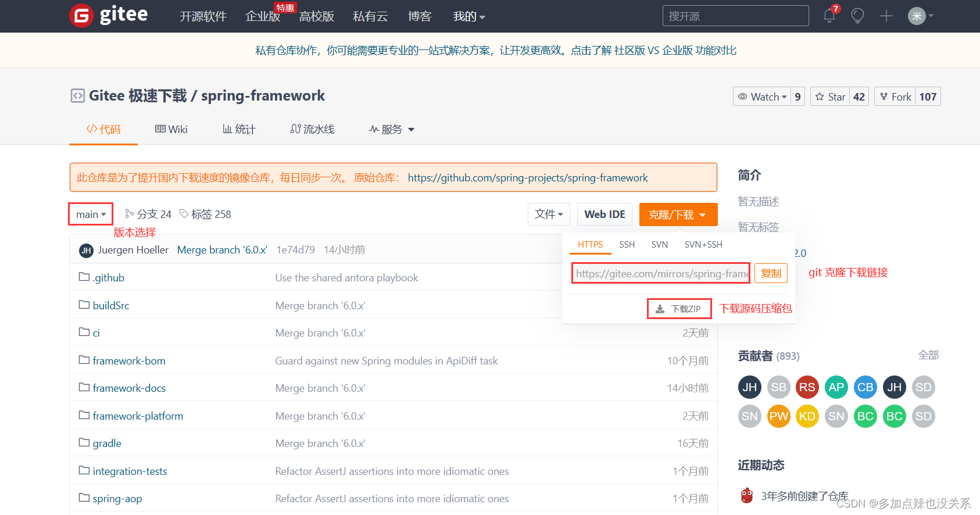
Task: Open 私有云 in top navigation
Action: point(370,16)
